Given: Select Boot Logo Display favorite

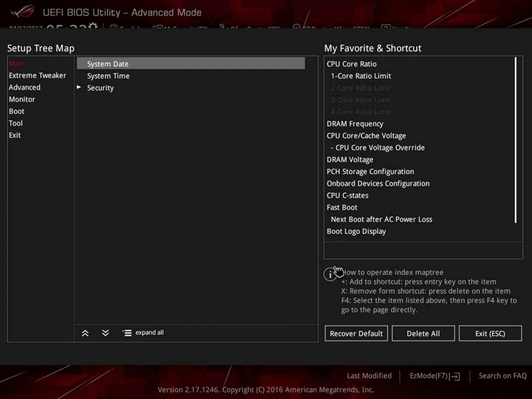Looking at the screenshot, I should click(356, 231).
